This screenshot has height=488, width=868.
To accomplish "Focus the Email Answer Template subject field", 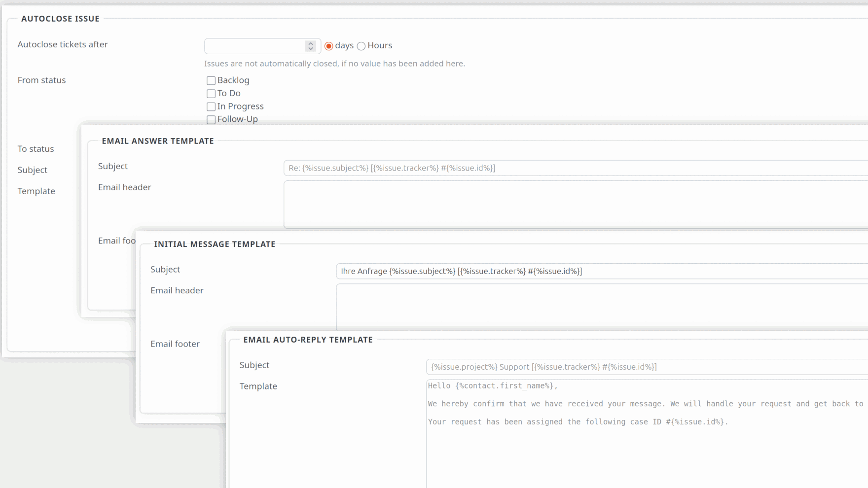I will (x=576, y=168).
